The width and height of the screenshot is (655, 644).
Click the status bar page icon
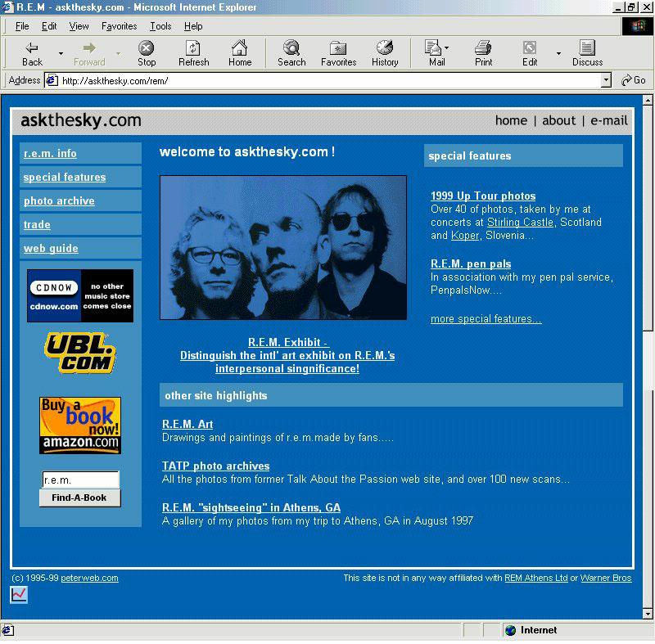pos(7,630)
